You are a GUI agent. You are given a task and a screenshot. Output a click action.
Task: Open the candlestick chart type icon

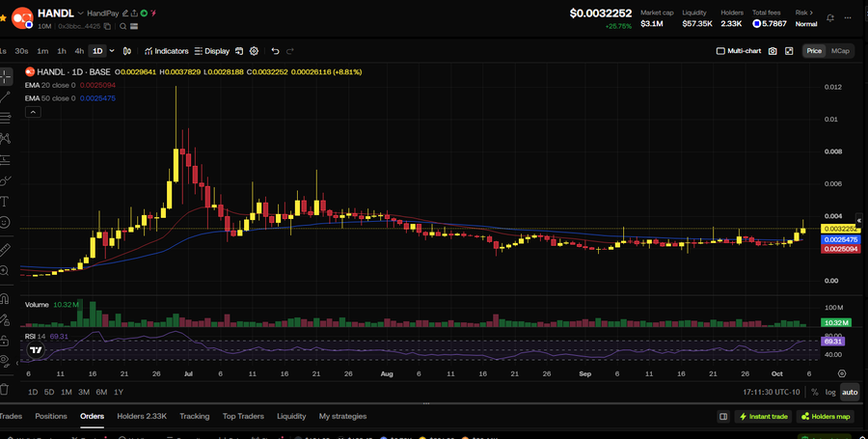pyautogui.click(x=127, y=51)
